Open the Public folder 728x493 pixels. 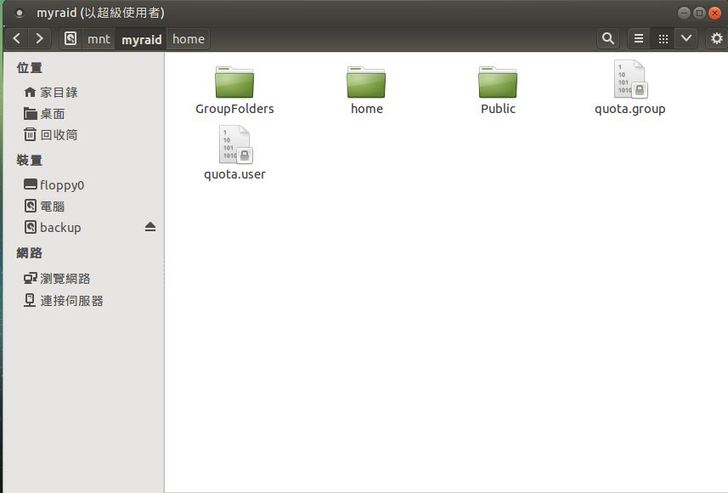pos(497,82)
